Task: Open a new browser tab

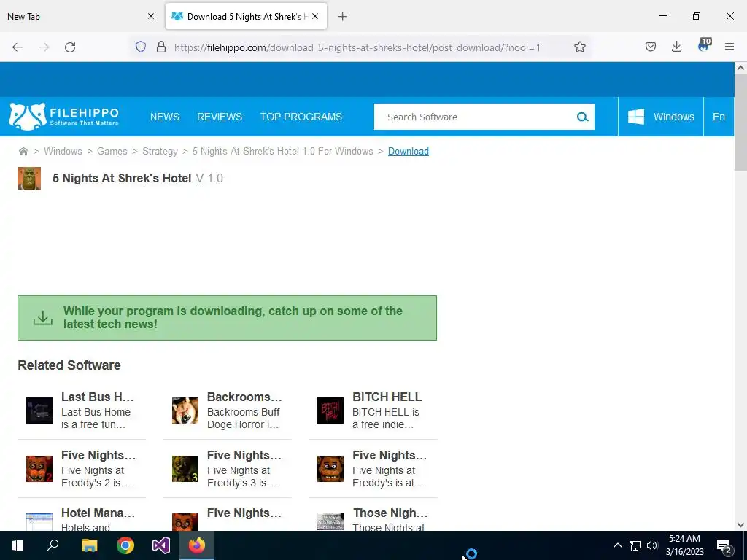Action: tap(343, 17)
